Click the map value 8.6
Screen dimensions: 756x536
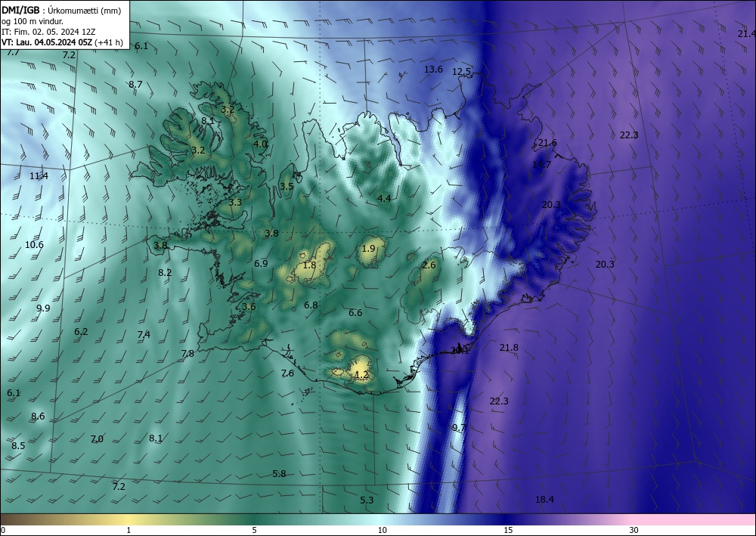tap(38, 417)
